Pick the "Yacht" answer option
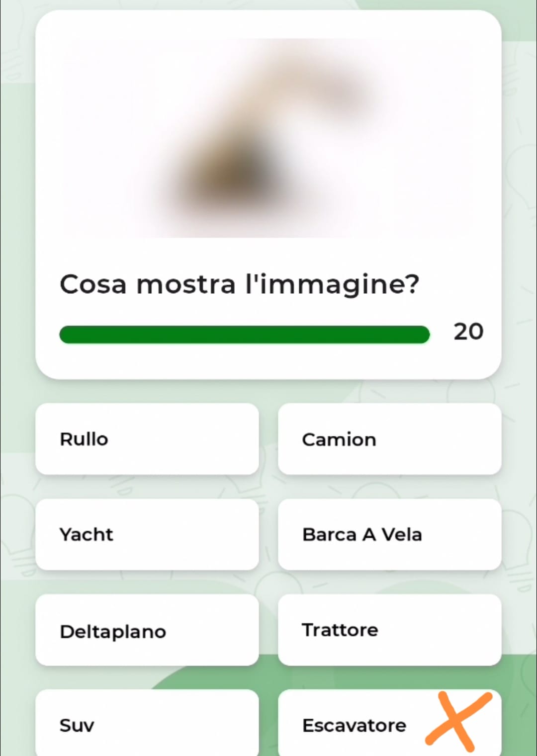537x756 pixels. pos(147,534)
